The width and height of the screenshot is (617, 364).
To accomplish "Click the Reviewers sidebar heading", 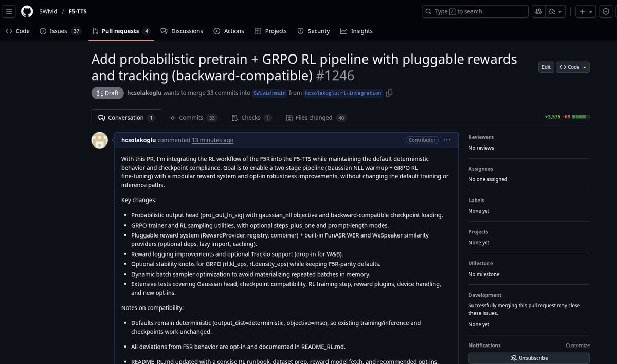I will click(x=481, y=137).
